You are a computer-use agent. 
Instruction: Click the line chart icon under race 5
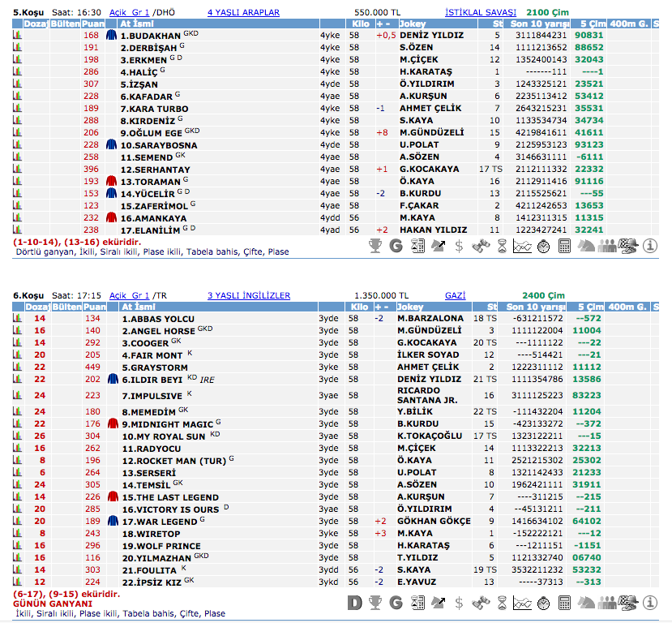[523, 246]
